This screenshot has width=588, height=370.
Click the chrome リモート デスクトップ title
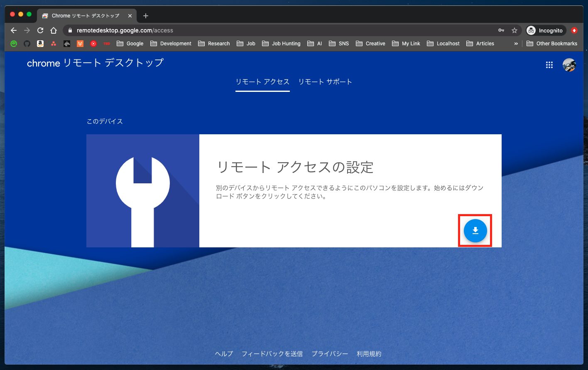(95, 63)
